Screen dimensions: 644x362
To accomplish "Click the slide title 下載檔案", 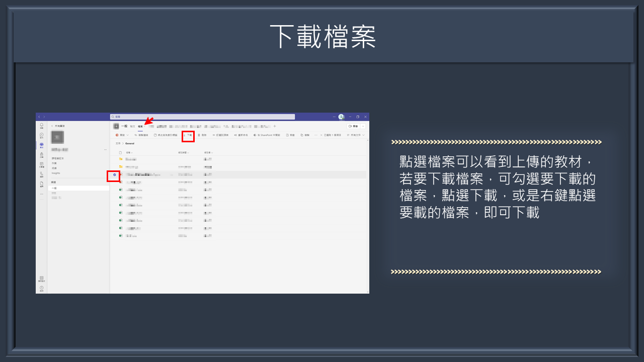I will (323, 37).
